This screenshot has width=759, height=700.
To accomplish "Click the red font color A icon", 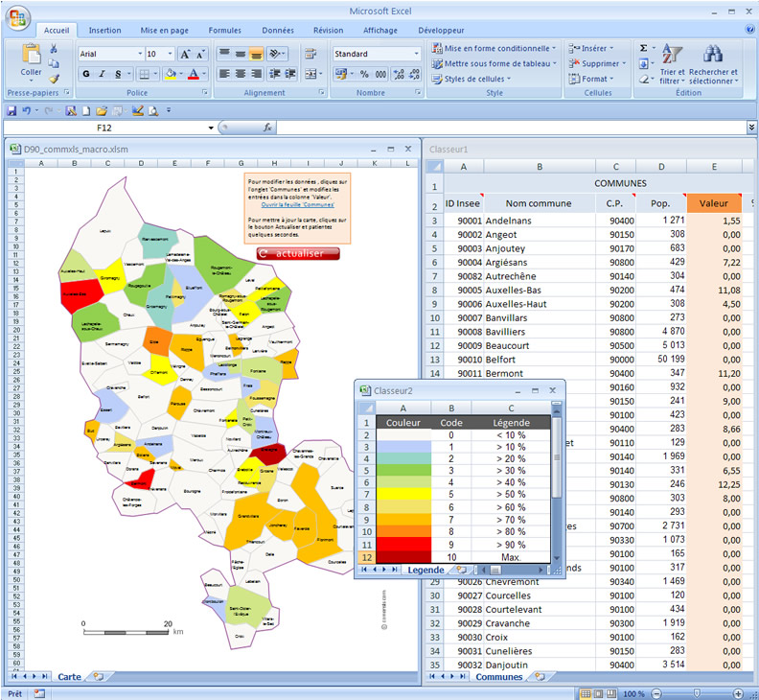I will point(194,74).
